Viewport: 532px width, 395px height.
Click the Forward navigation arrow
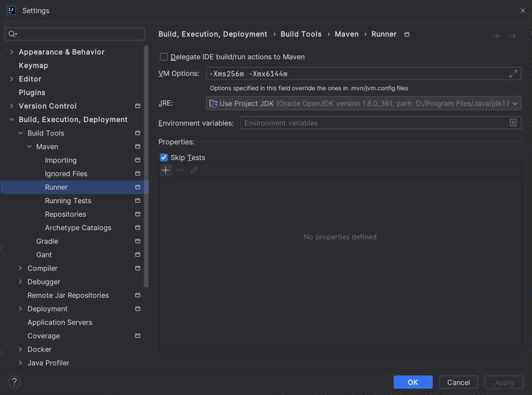[512, 36]
